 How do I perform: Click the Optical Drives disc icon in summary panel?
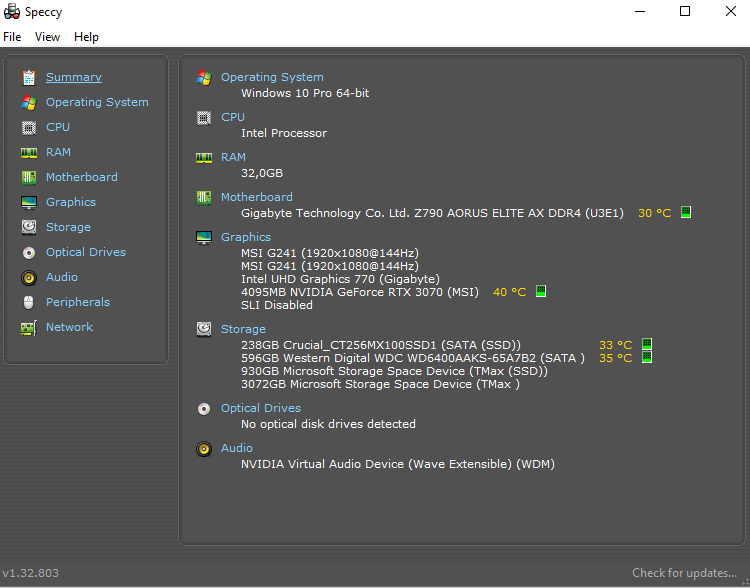pyautogui.click(x=204, y=409)
